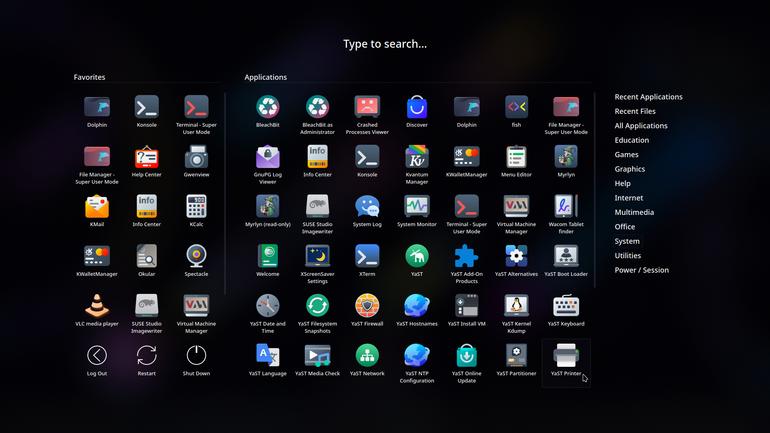The width and height of the screenshot is (770, 433).
Task: Switch to the Utilities category
Action: 628,255
